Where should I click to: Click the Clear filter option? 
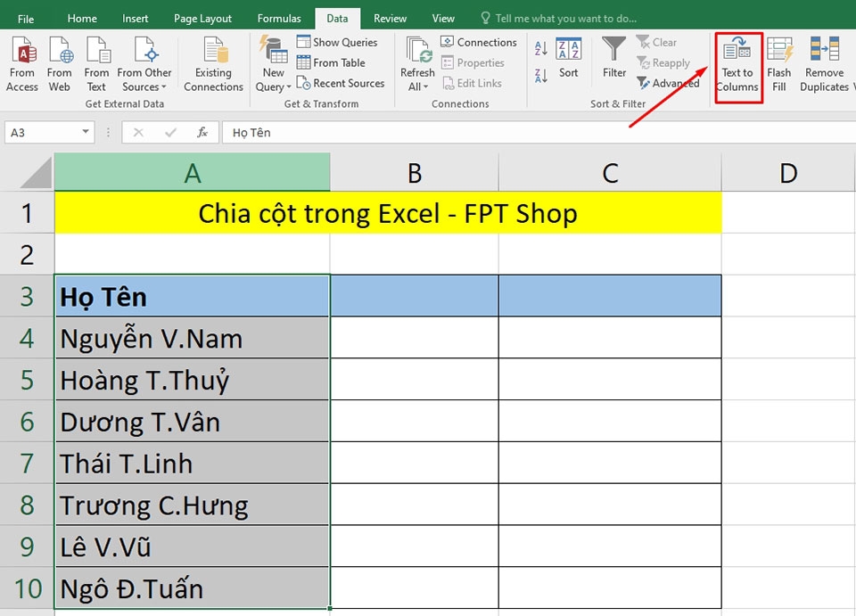pos(657,42)
